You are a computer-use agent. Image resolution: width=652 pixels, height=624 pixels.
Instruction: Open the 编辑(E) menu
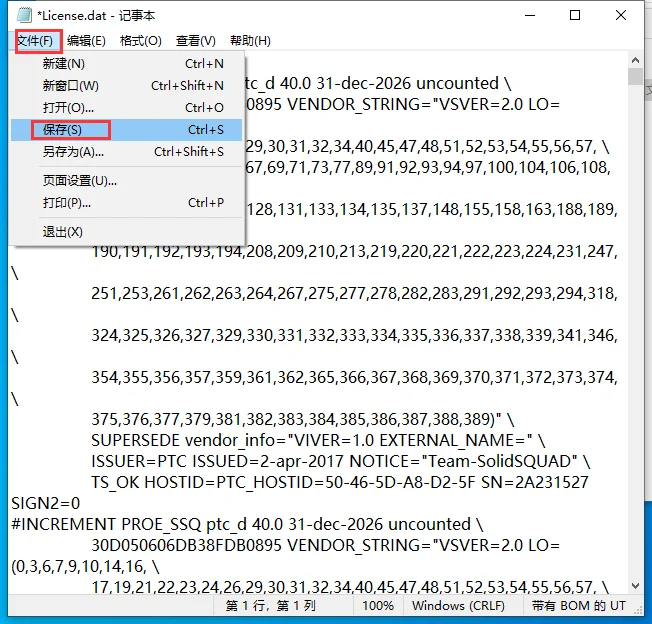click(86, 41)
